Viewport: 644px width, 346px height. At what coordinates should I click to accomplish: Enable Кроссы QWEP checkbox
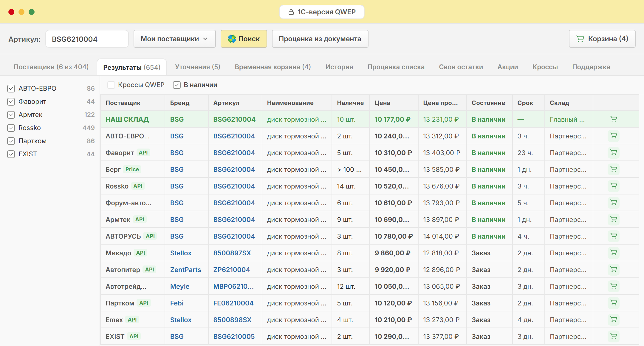point(111,85)
